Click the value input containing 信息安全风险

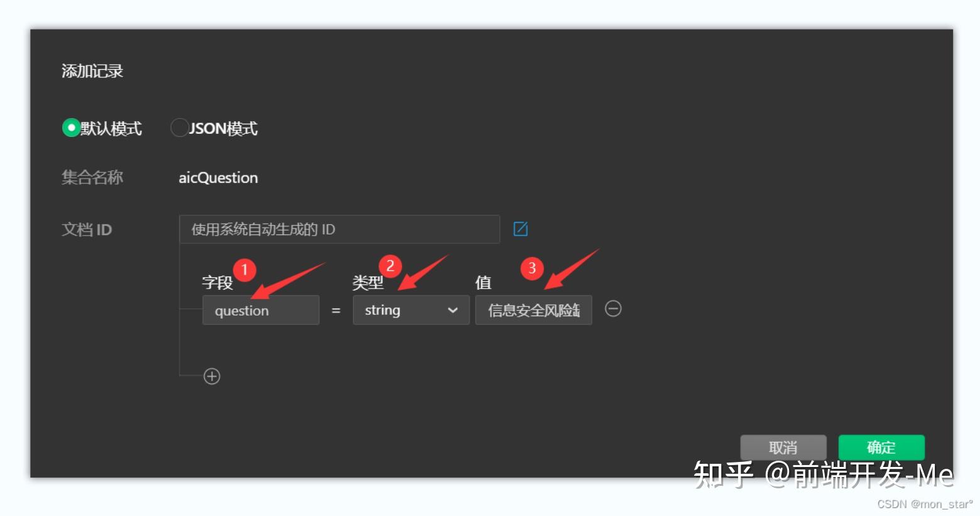533,310
